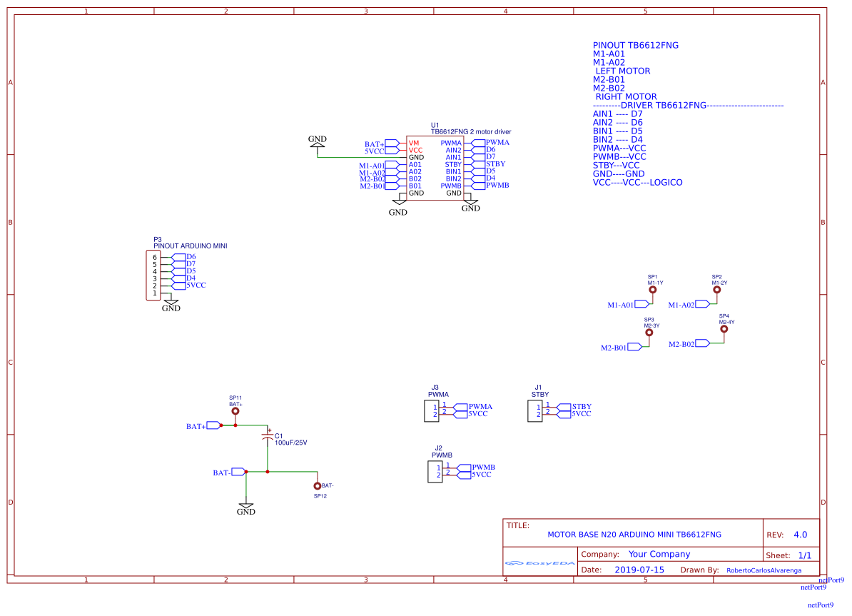
Task: Select the SP12 BAT- solder pad
Action: [x=318, y=485]
